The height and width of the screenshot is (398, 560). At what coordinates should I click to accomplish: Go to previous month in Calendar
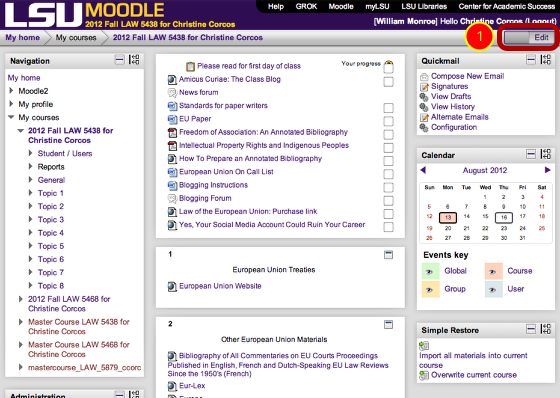coord(423,170)
